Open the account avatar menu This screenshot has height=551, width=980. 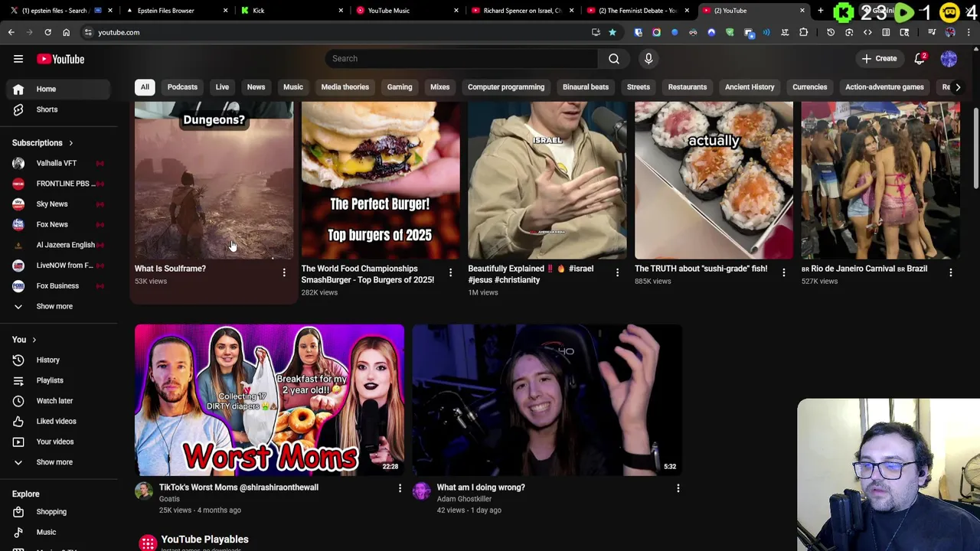point(949,59)
